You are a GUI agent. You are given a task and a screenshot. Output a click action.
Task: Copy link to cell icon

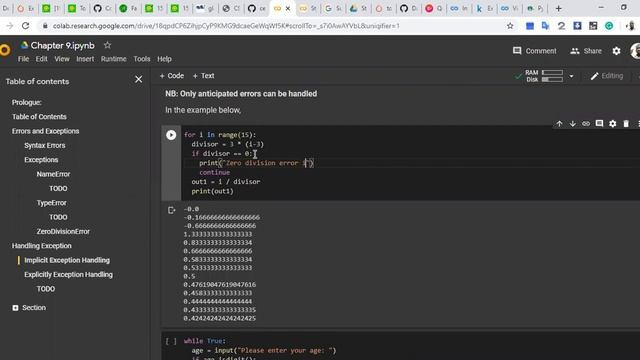click(586, 124)
